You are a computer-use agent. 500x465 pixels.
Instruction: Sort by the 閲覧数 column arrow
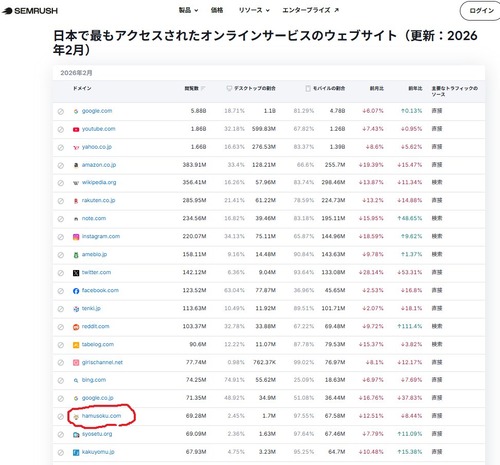pos(203,88)
